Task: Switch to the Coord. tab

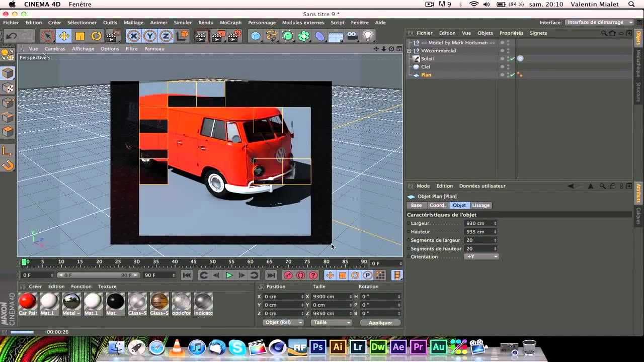Action: [x=437, y=205]
